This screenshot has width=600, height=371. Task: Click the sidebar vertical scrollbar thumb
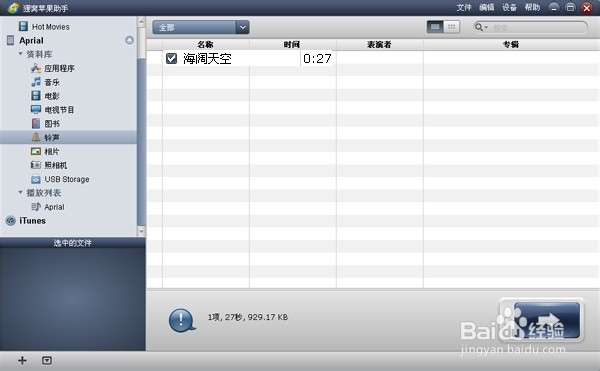coord(141,142)
